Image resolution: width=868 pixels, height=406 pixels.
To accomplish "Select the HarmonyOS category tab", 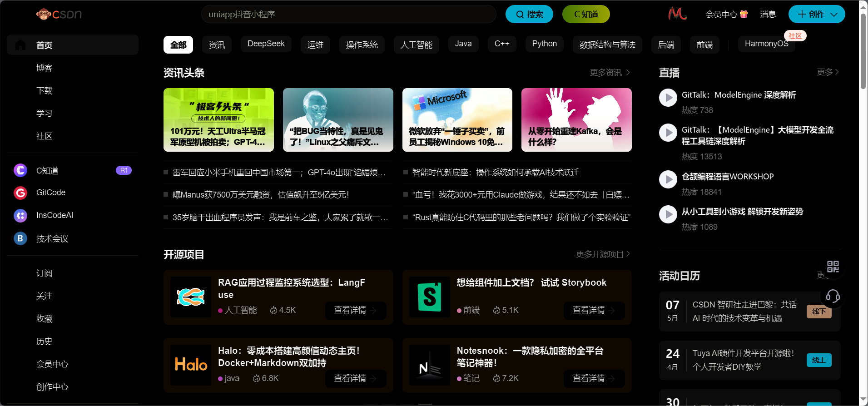I will pos(767,44).
